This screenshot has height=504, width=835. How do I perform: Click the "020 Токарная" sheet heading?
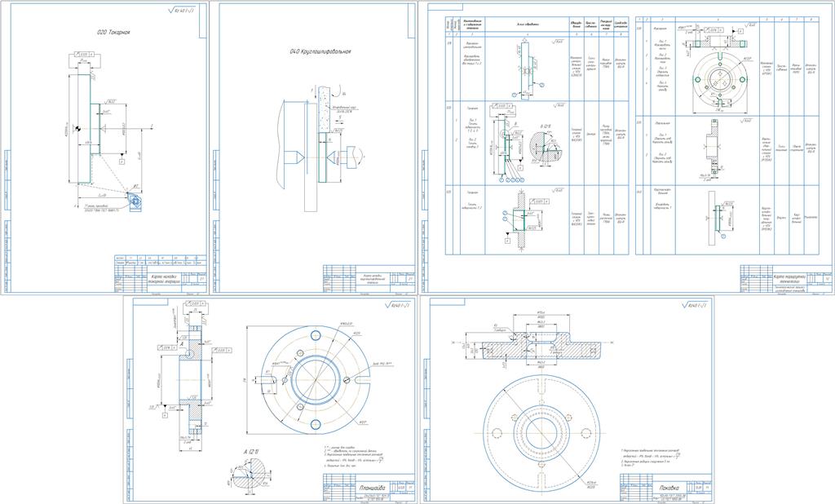click(x=113, y=33)
